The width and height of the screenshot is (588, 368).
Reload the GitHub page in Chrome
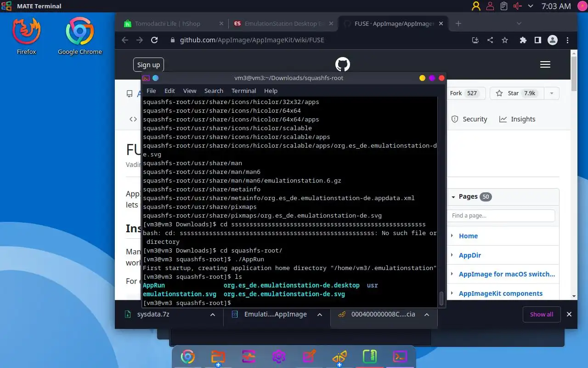point(154,40)
